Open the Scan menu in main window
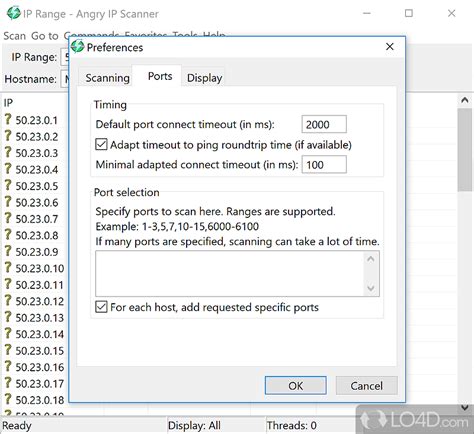Viewport: 474px width, 434px height. click(x=15, y=36)
